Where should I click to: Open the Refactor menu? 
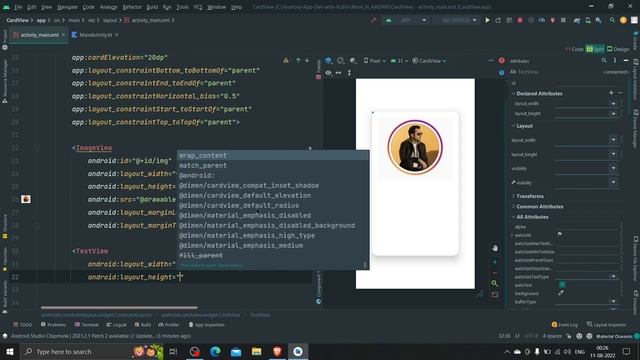[132, 7]
